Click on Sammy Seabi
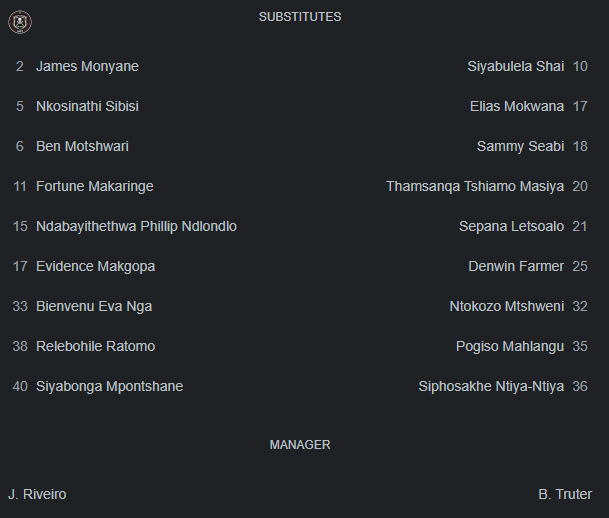Screen dimensions: 609x518 (x=520, y=147)
